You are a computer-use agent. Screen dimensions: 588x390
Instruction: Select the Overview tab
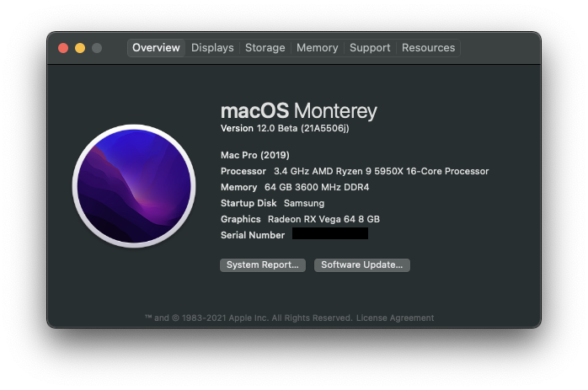(156, 48)
